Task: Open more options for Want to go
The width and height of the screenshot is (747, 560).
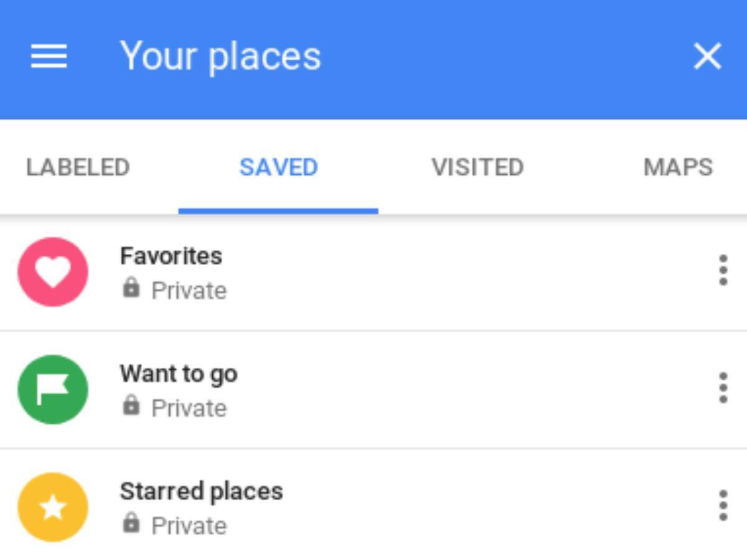Action: point(723,388)
